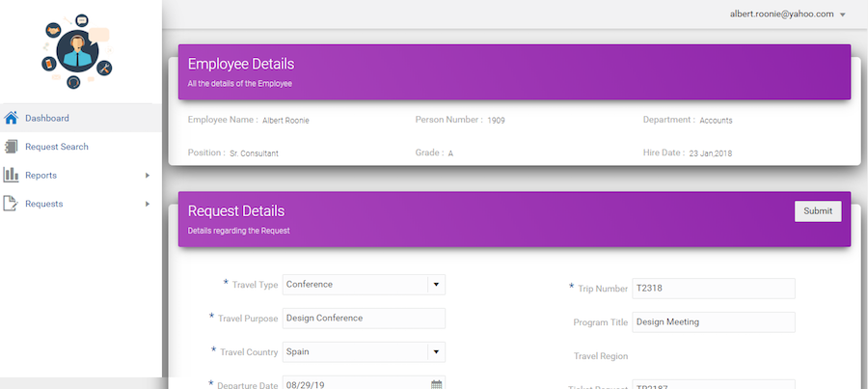Click the Reports bar chart icon
The image size is (868, 389).
[x=11, y=175]
